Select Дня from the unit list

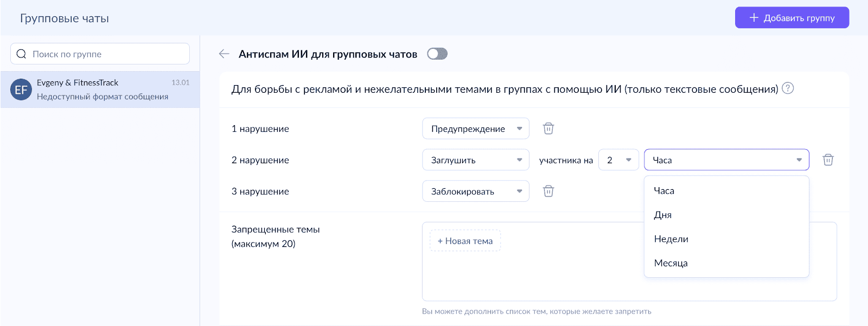663,215
